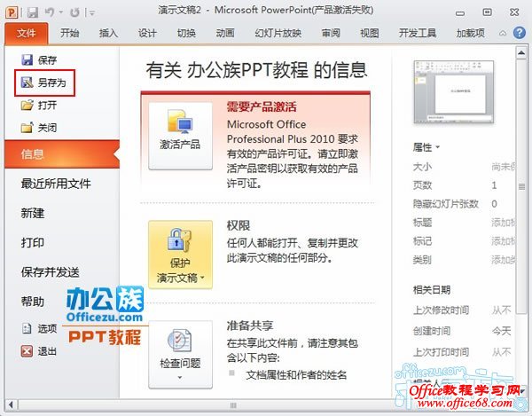Click 退出 to exit PowerPoint

39,351
